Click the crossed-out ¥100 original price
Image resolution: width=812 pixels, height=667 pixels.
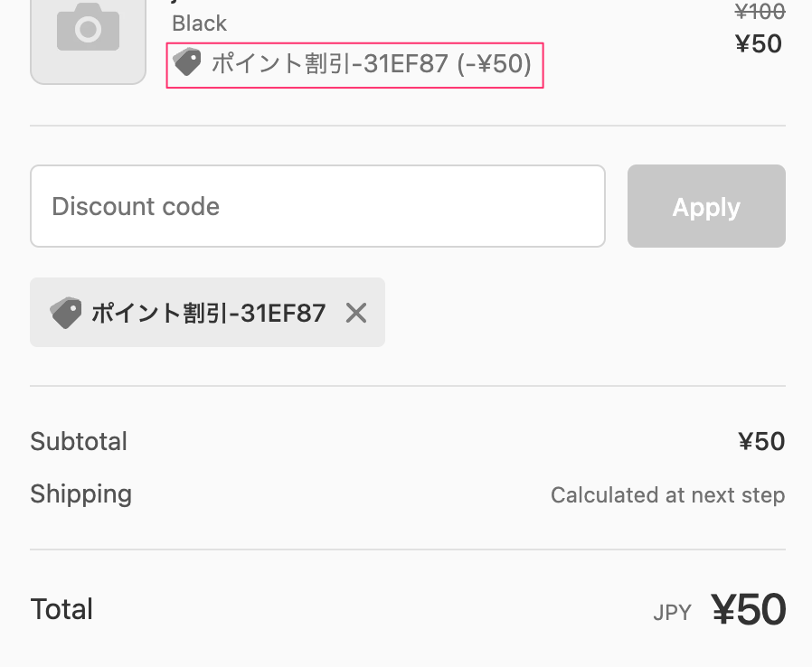[x=760, y=12]
